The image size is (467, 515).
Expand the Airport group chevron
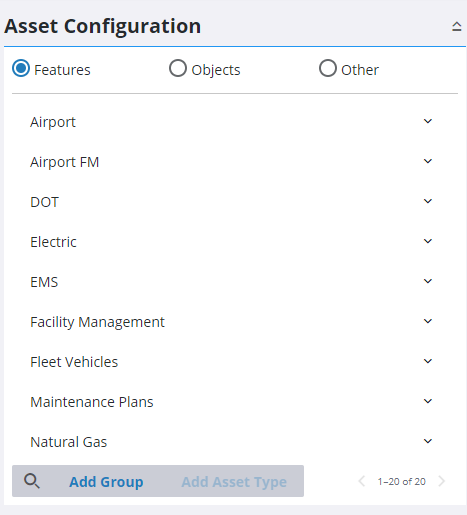[428, 121]
